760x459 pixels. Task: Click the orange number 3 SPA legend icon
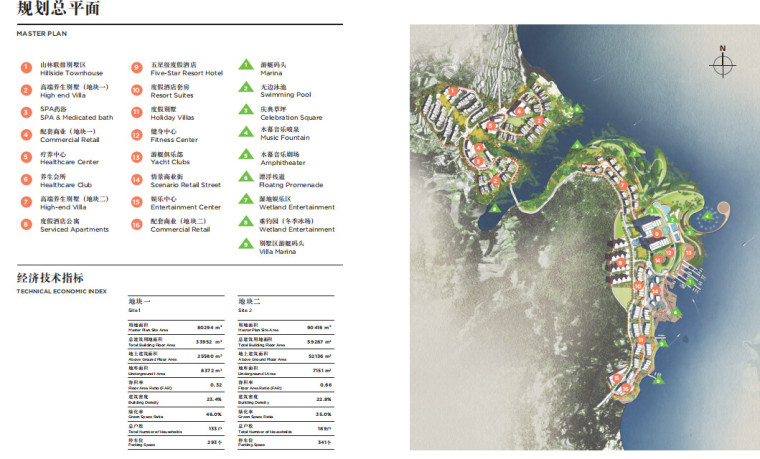[26, 112]
